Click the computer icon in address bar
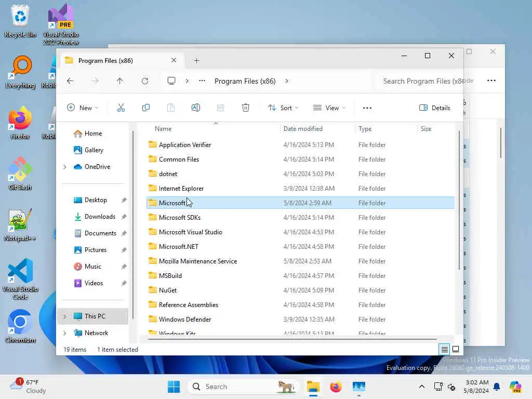The height and width of the screenshot is (399, 532). tap(171, 81)
